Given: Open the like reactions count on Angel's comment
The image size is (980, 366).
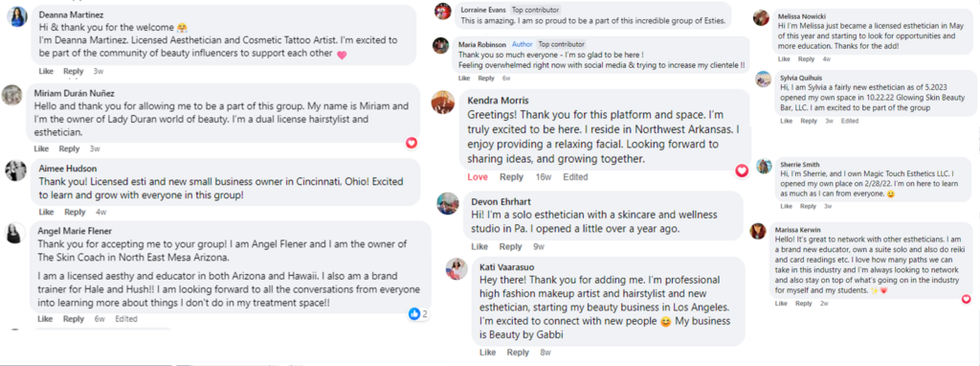Looking at the screenshot, I should tap(418, 313).
